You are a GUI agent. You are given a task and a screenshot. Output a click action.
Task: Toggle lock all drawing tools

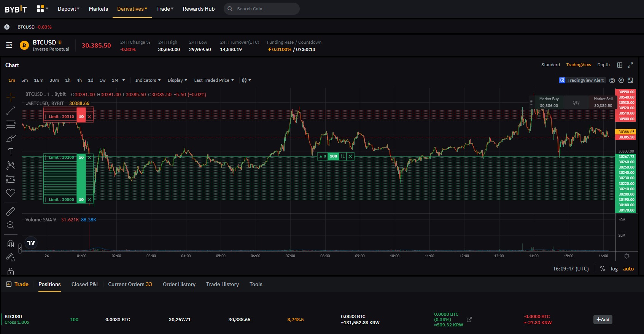pos(11,271)
